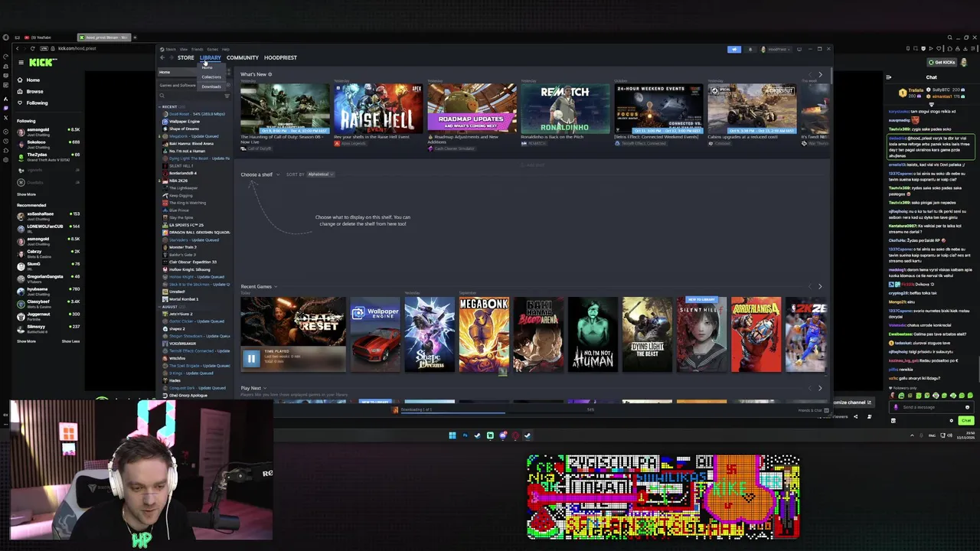Pause the Dead Reset download button
The width and height of the screenshot is (980, 551).
point(251,357)
